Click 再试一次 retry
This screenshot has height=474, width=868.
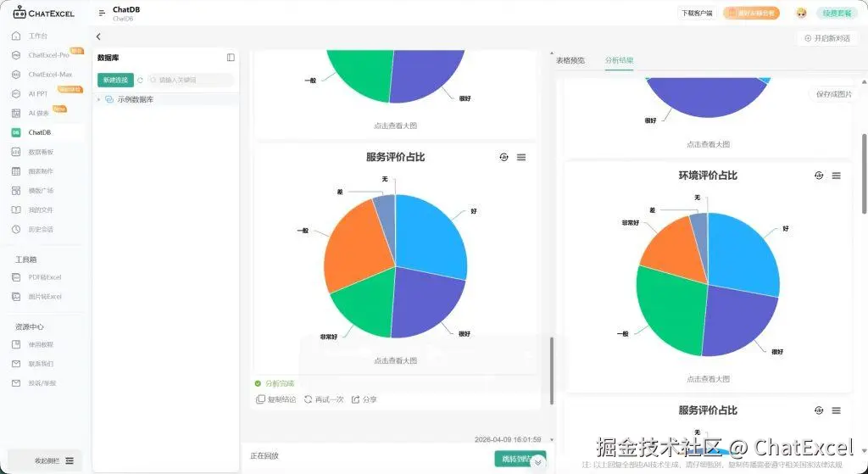[324, 399]
